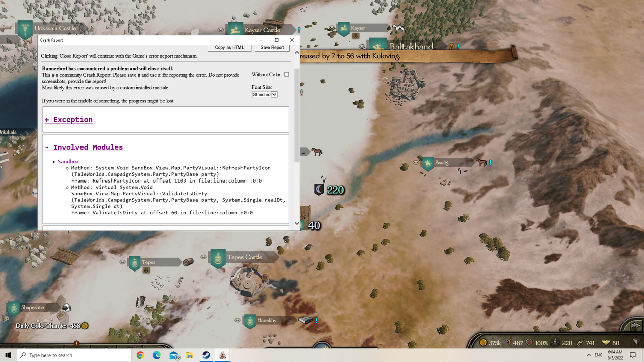The height and width of the screenshot is (362, 644).
Task: Select the Hanekhy village banner icon
Action: tap(250, 321)
